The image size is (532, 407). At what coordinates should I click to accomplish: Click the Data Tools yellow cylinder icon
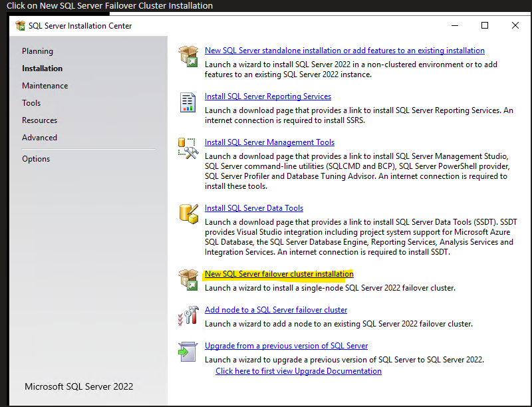tap(189, 214)
